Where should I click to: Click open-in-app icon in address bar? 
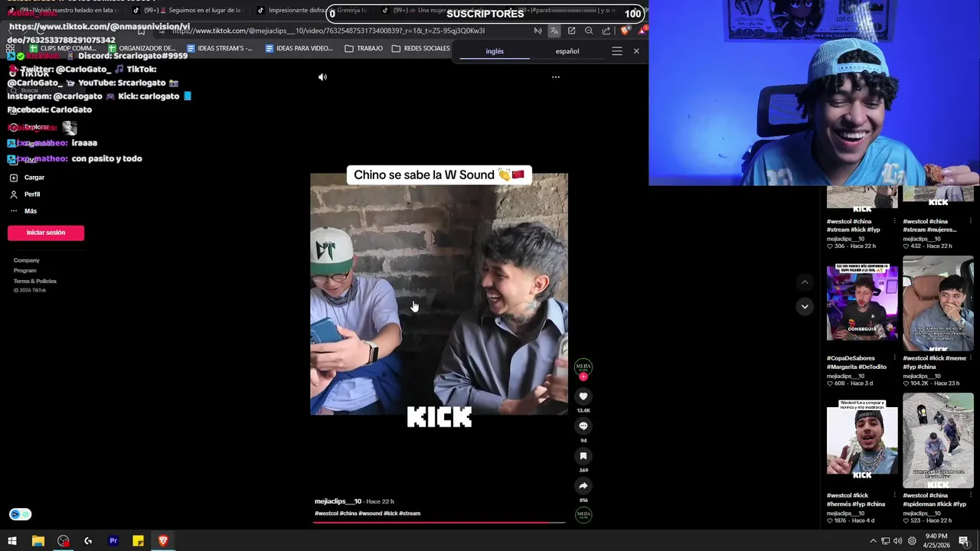(x=571, y=31)
